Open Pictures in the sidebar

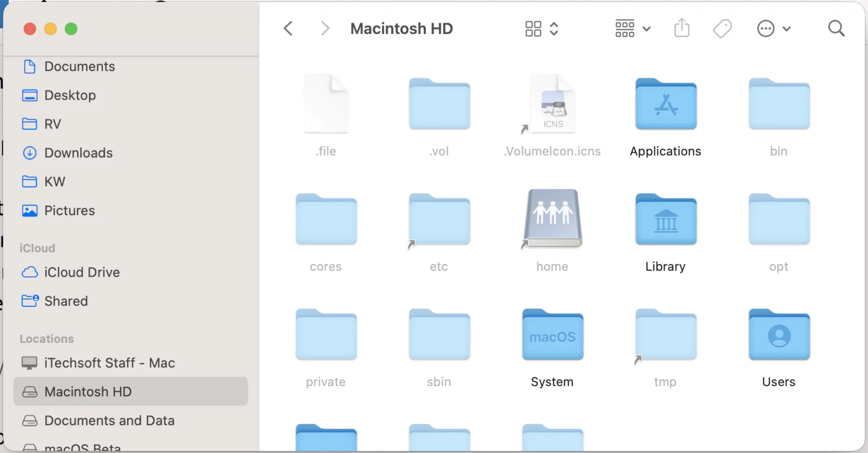pos(131,211)
